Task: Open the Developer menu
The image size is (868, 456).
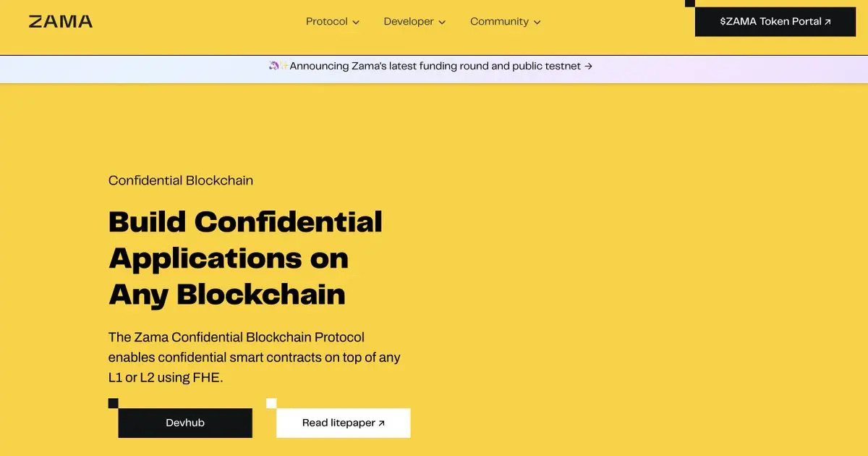Action: (x=414, y=22)
